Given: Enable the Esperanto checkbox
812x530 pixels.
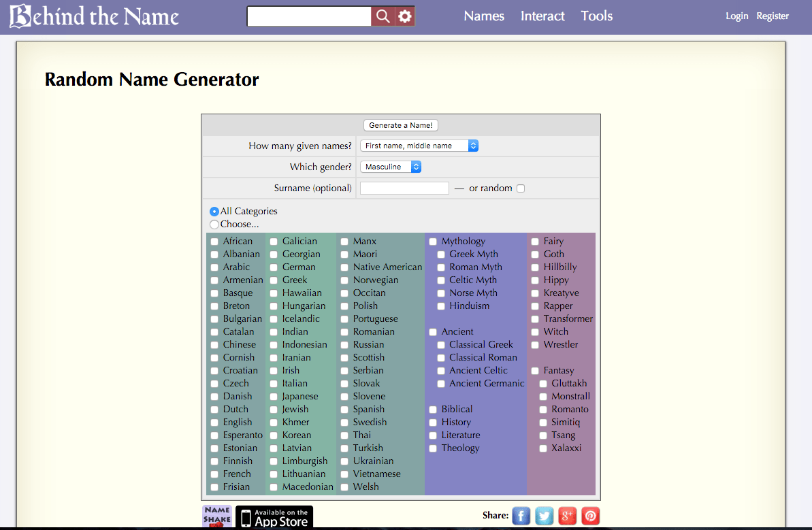Looking at the screenshot, I should coord(214,436).
